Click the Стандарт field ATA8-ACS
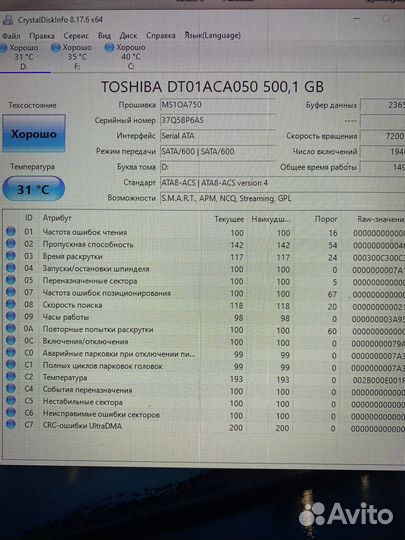The height and width of the screenshot is (540, 405). tap(282, 183)
